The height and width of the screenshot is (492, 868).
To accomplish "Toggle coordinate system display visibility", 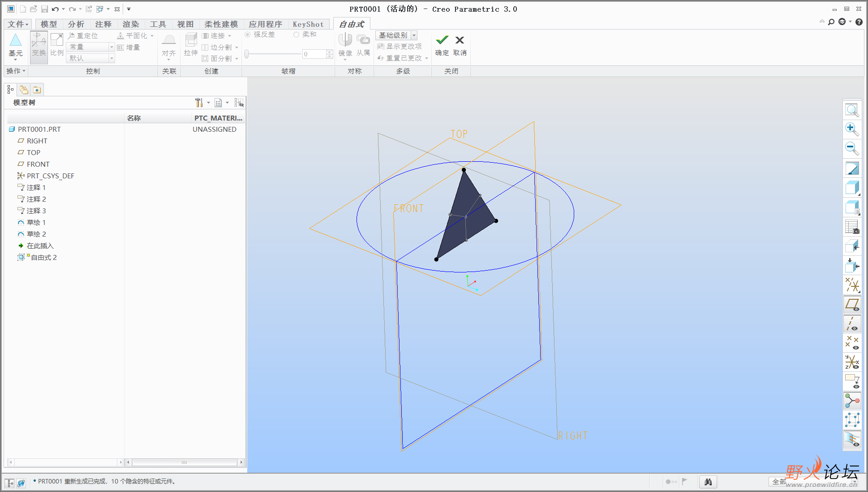I will (852, 362).
